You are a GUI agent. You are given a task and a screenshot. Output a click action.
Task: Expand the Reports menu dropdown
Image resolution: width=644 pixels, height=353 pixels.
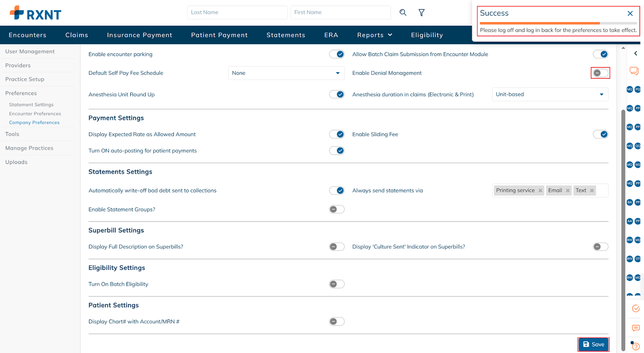374,35
